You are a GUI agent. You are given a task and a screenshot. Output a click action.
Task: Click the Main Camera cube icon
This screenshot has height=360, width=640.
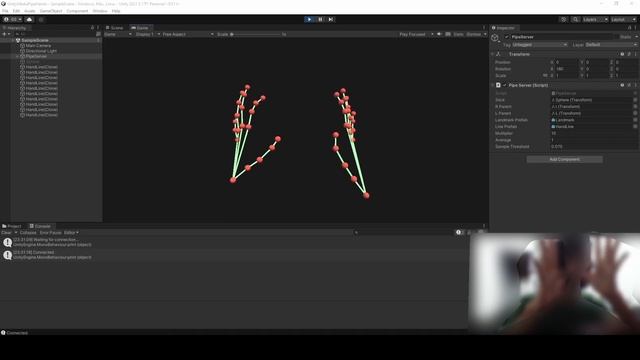point(22,46)
